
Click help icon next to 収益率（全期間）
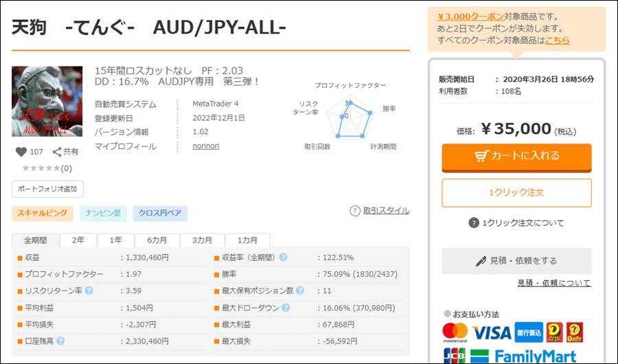[x=284, y=257]
